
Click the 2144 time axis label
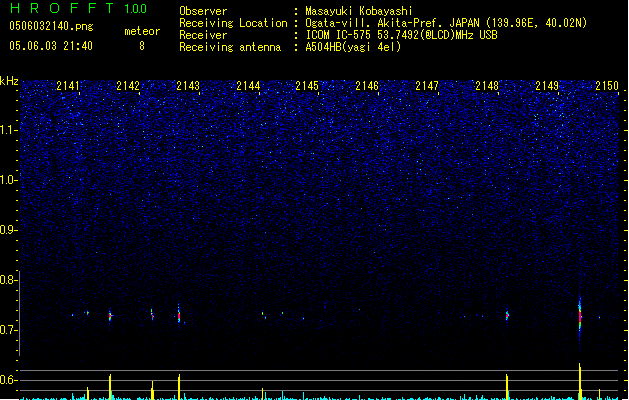click(x=248, y=86)
